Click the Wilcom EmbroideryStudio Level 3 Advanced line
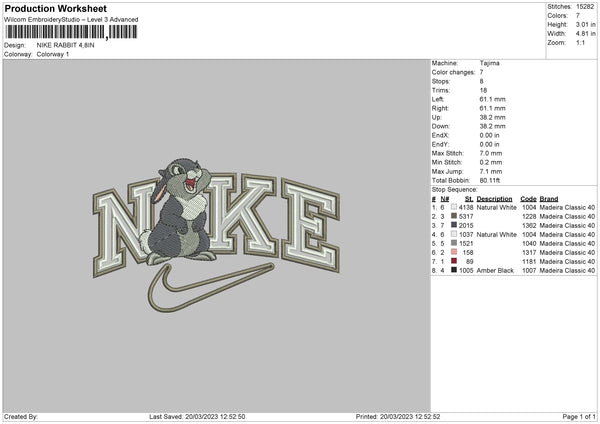600x424 pixels. coord(71,20)
